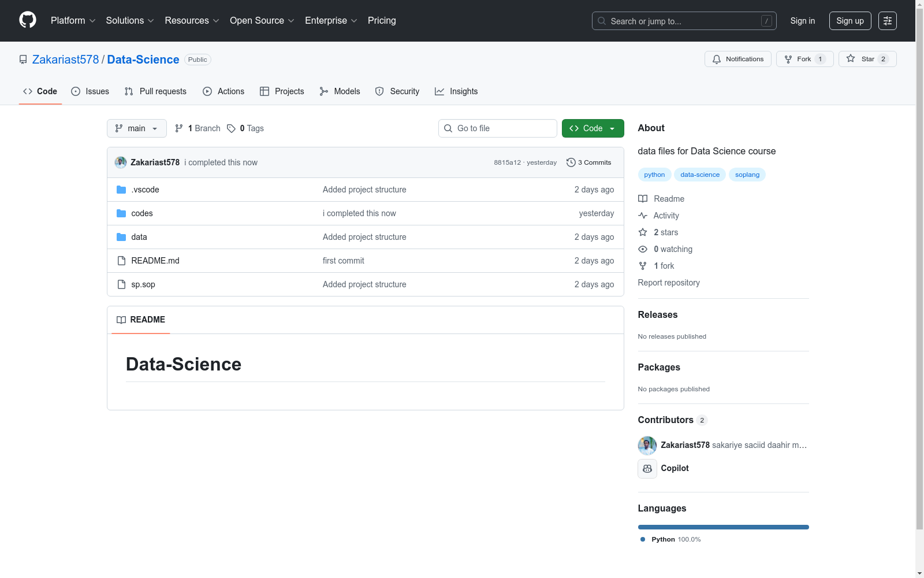Click the Sign in link
Screen dimensions: 924x578
(803, 21)
